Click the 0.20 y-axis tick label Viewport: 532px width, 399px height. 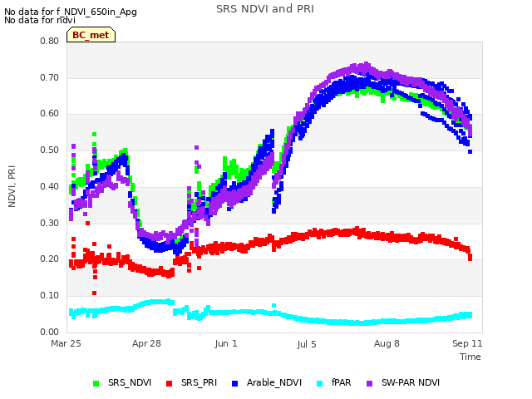coord(50,259)
